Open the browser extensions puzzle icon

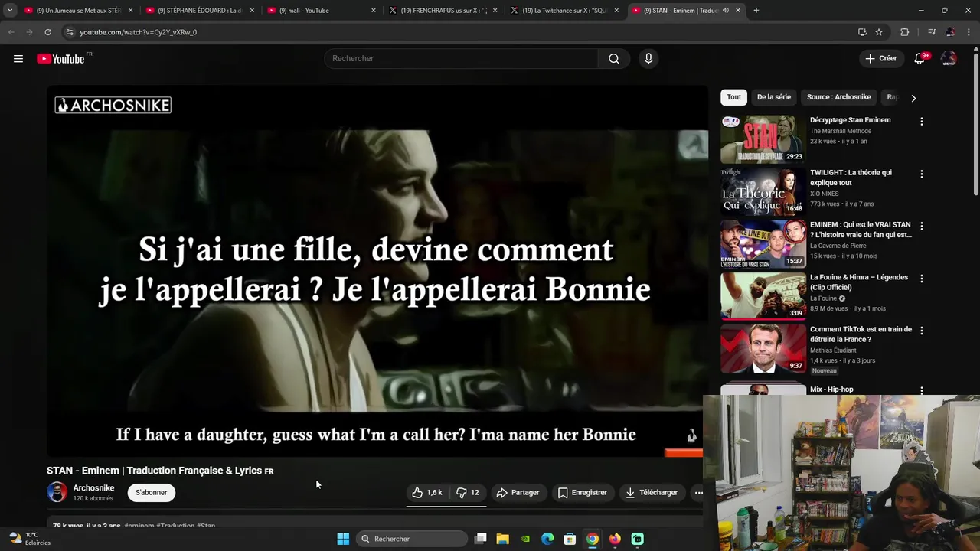click(x=904, y=32)
